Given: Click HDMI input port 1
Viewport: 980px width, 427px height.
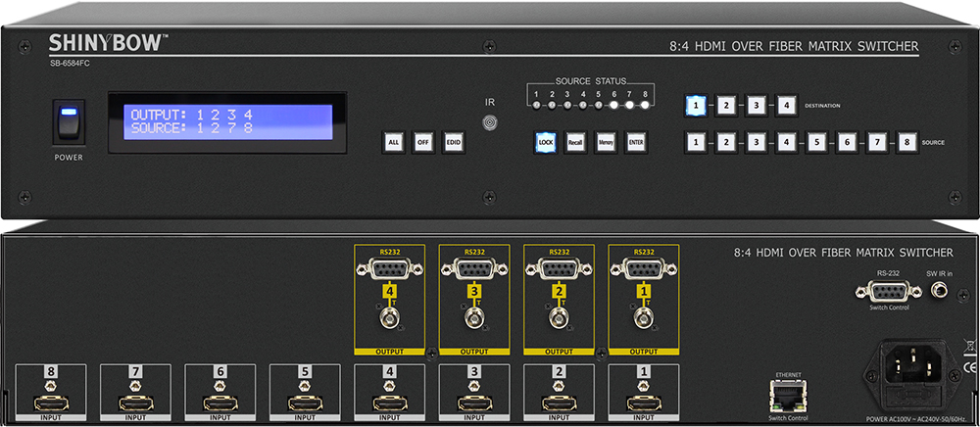Looking at the screenshot, I should (x=644, y=403).
